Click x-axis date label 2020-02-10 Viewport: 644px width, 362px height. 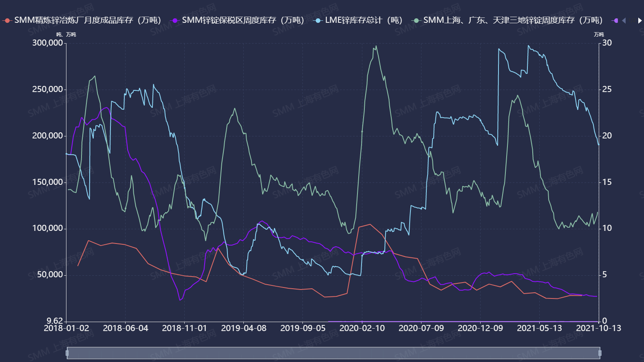[x=362, y=328]
